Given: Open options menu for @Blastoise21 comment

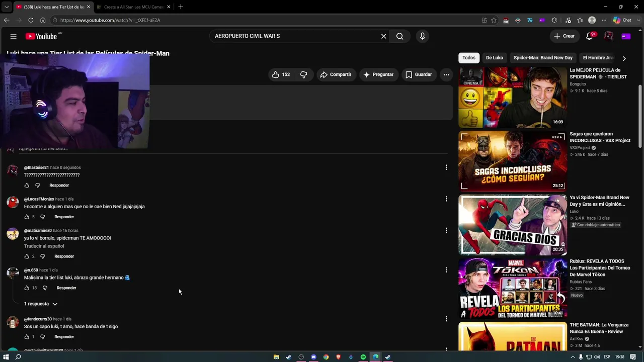Looking at the screenshot, I should click(x=446, y=167).
